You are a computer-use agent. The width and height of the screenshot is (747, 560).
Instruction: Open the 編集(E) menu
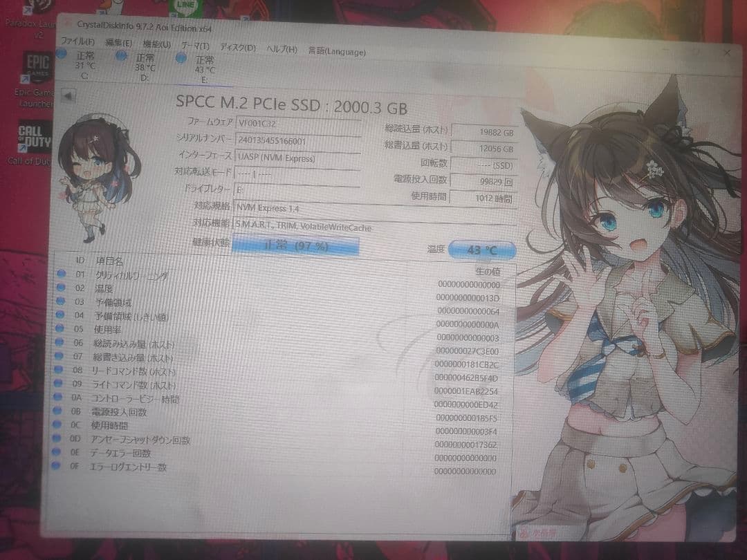pyautogui.click(x=118, y=43)
